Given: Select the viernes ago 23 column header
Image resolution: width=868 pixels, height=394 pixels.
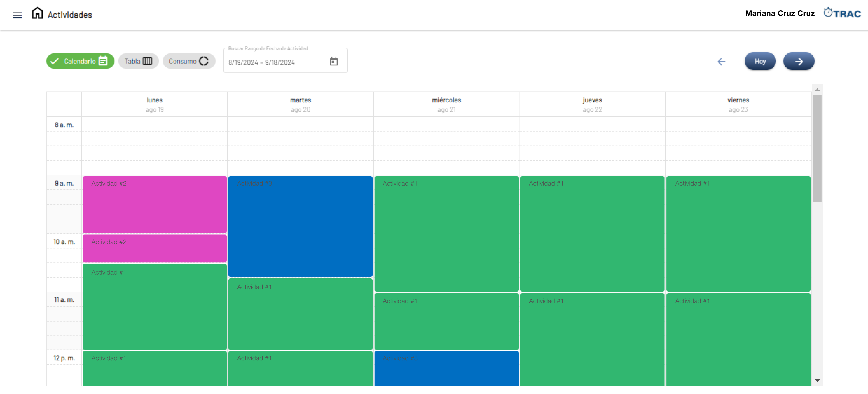Looking at the screenshot, I should (738, 104).
